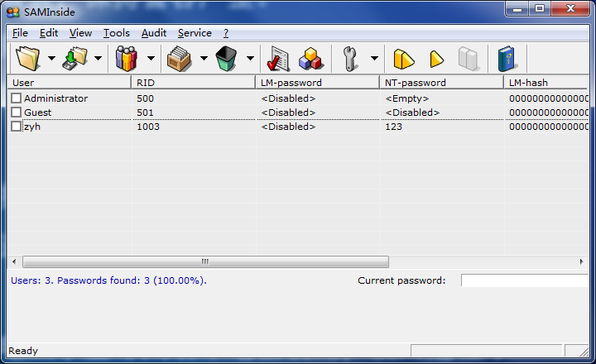Click Administrator's LM-hash value

point(549,98)
